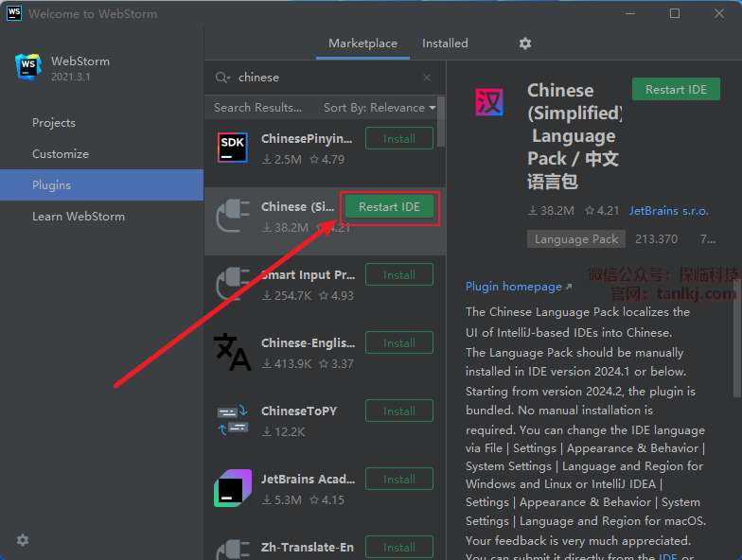
Task: Select the Zh-Translate-En plugin name
Action: pos(308,547)
